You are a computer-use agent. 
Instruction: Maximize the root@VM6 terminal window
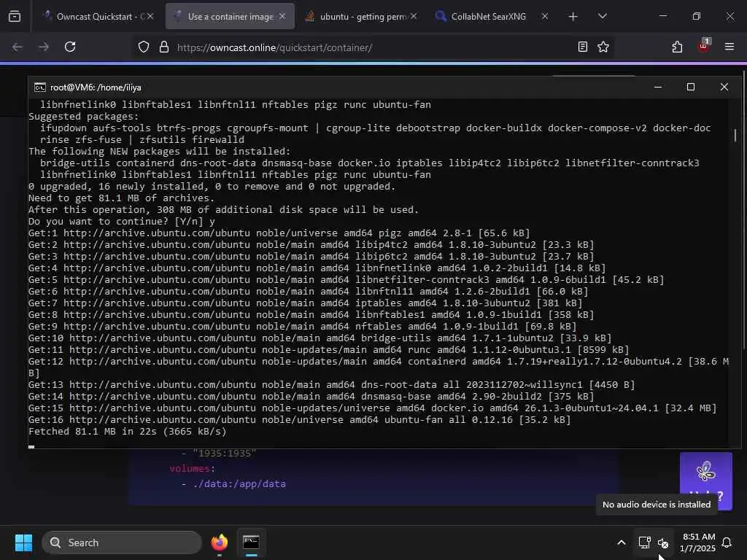[691, 87]
